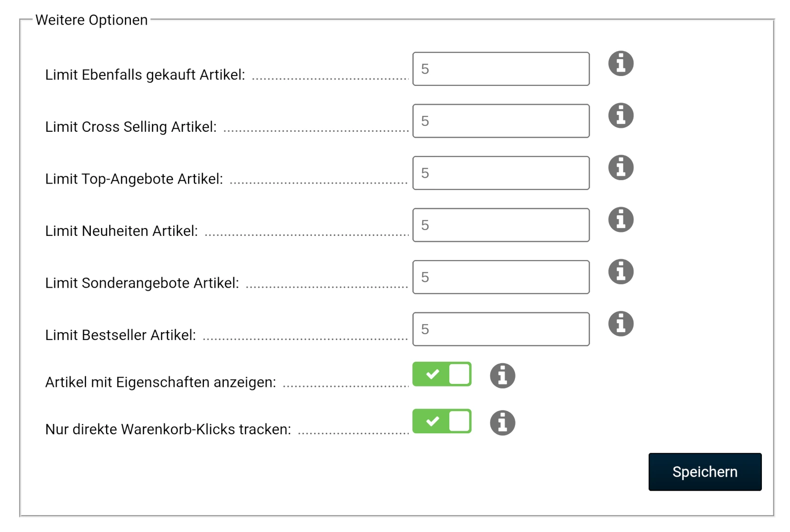
Task: Click the Limit Sonderangebote Artikel text box
Action: coord(501,277)
